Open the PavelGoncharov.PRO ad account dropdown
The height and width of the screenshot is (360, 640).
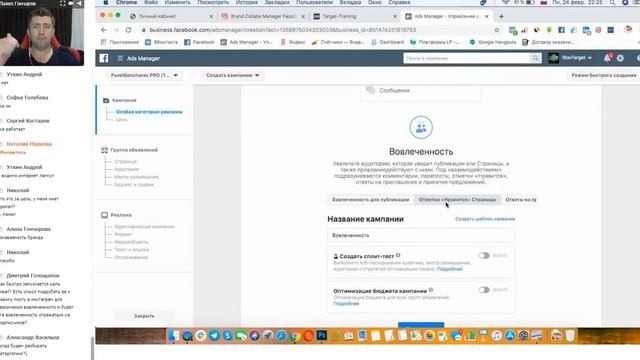[144, 75]
